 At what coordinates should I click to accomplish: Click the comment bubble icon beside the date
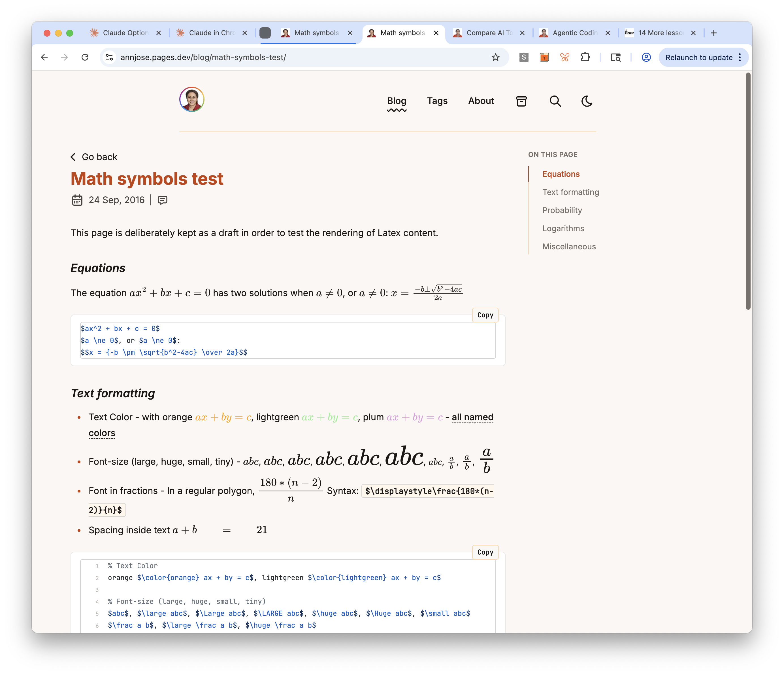(163, 200)
